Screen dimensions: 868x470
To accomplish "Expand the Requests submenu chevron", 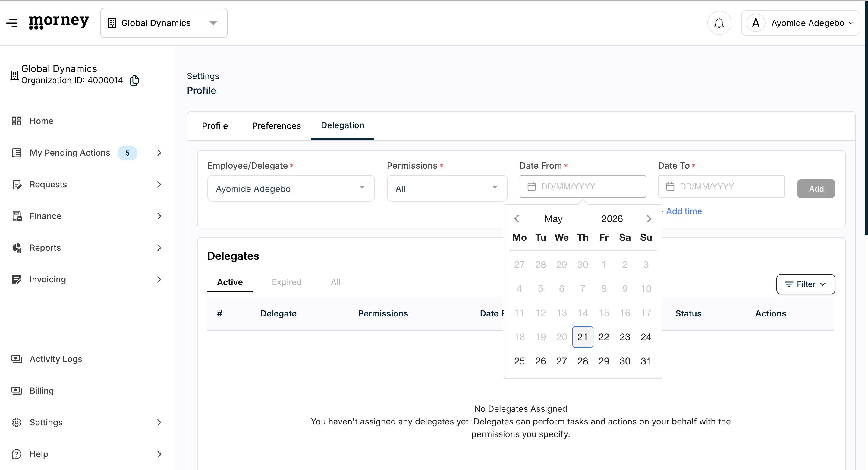I will 159,184.
